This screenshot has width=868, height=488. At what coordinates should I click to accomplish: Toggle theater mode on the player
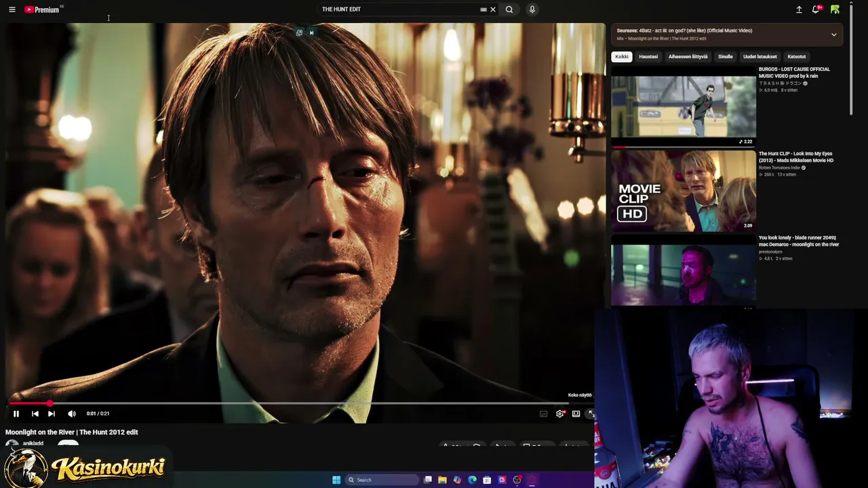[x=576, y=413]
